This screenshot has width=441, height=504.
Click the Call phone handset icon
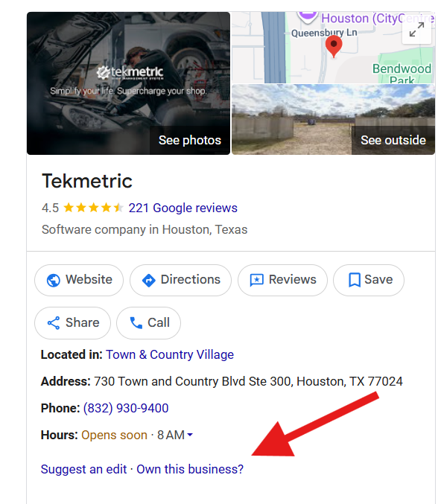point(136,323)
